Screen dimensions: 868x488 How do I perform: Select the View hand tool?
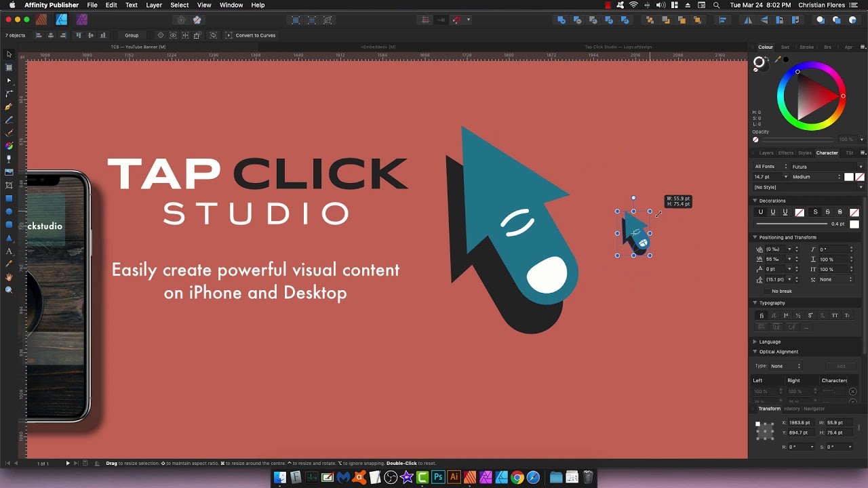click(x=9, y=277)
